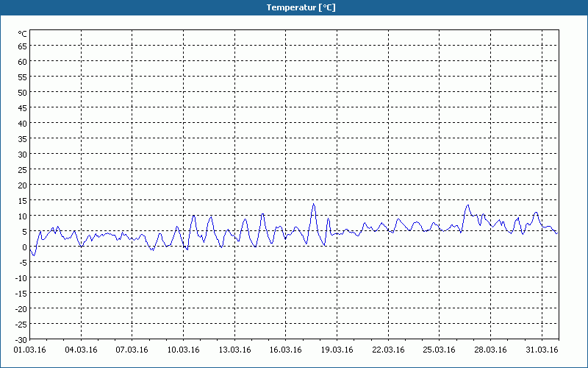Click the temperature peak just after 26.03.16
The width and height of the screenshot is (588, 368).
point(467,205)
